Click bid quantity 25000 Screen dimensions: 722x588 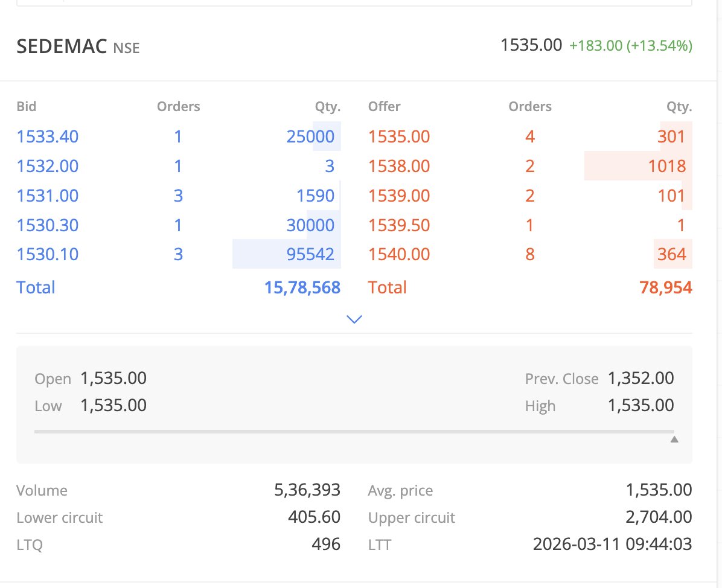[310, 136]
